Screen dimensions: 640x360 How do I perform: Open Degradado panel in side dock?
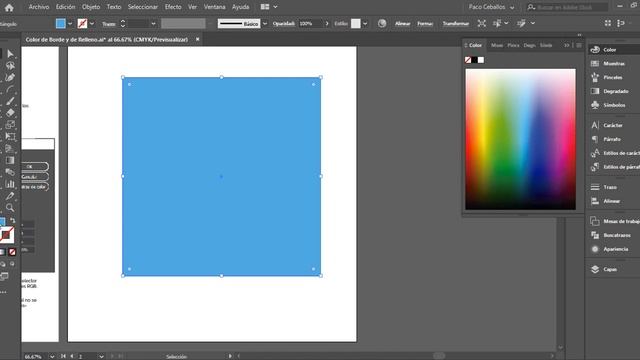(609, 91)
